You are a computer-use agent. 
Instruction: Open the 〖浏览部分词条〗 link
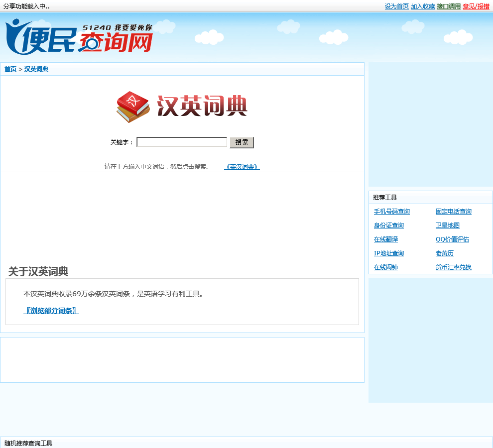[x=51, y=311]
